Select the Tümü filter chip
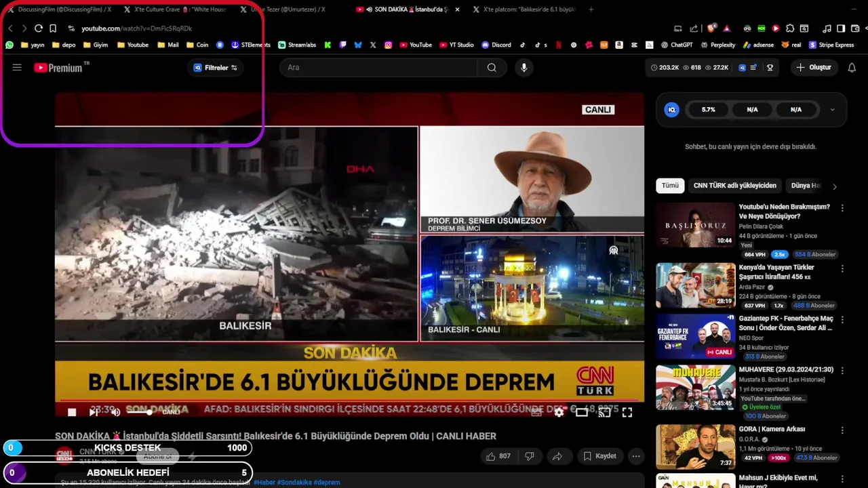868x488 pixels. (x=670, y=186)
